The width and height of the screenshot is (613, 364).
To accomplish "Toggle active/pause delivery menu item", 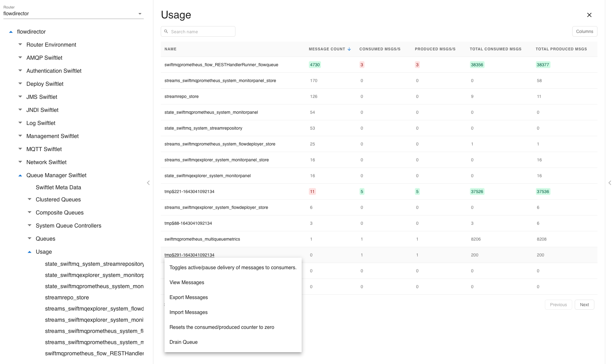I will point(233,267).
